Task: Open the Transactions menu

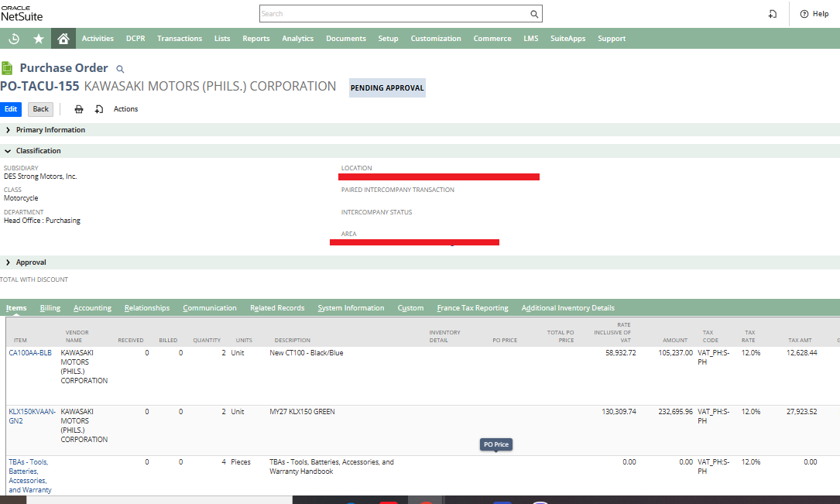Action: click(x=180, y=39)
